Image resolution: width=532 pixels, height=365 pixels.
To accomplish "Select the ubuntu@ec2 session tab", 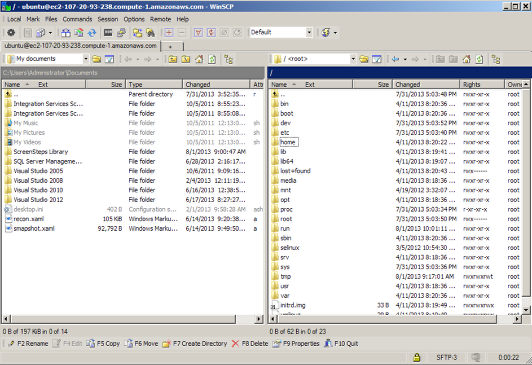I will click(x=80, y=46).
